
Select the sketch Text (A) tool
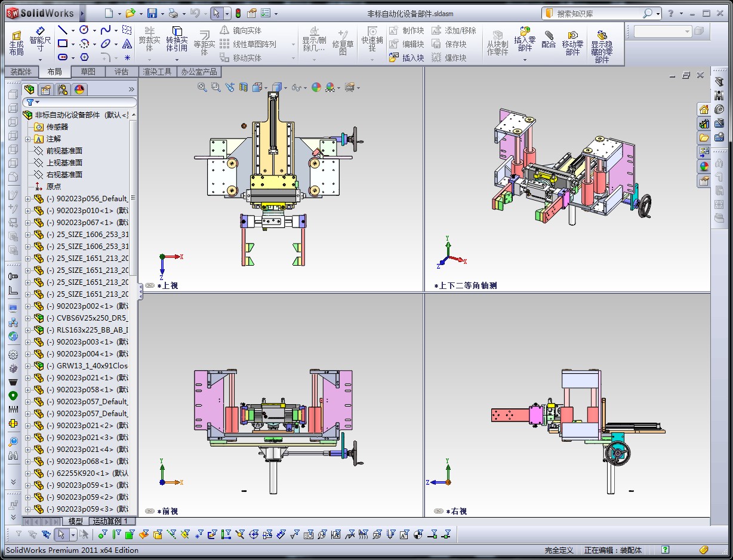[127, 44]
